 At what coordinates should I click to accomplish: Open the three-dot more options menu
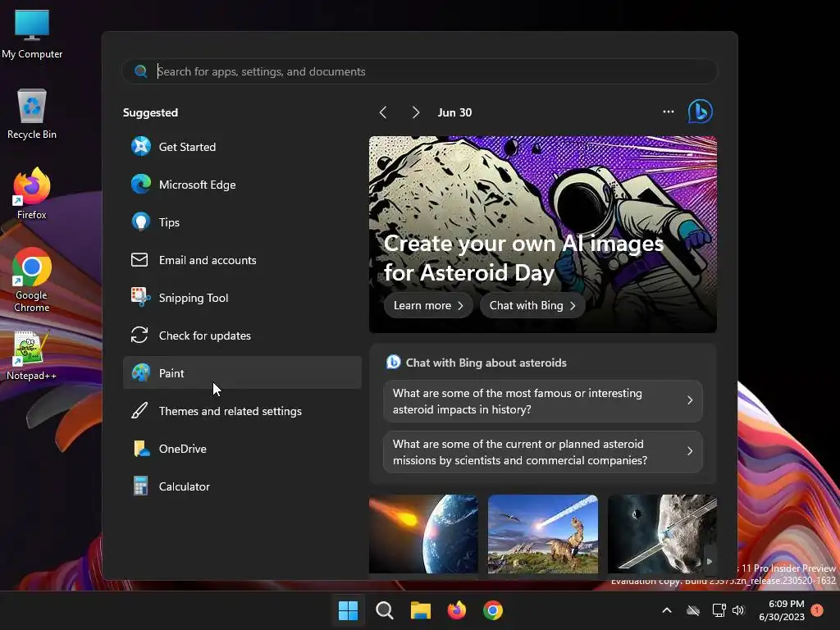tap(668, 112)
